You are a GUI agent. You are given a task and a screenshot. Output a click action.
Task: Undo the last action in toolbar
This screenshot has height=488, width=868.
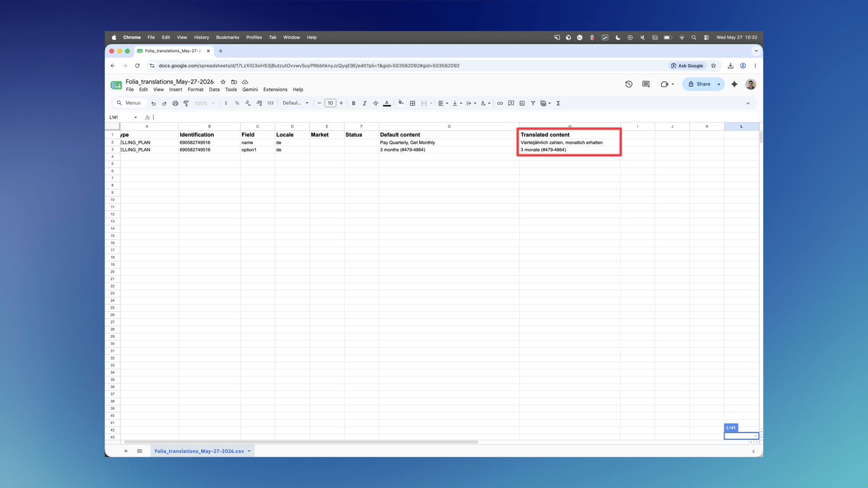click(154, 103)
